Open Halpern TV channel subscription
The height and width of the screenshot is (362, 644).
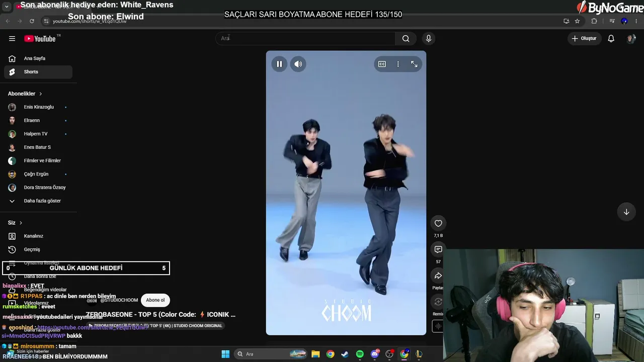(x=38, y=134)
